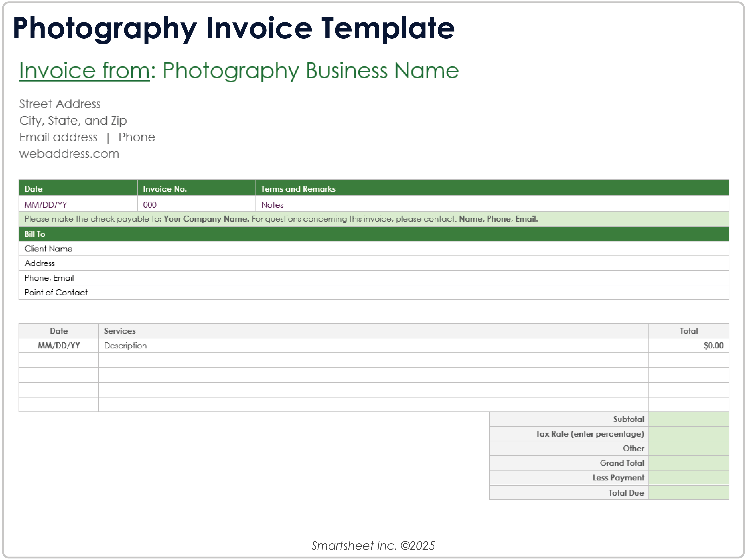Select the Grand Total value cell
The height and width of the screenshot is (560, 747).
tap(689, 463)
